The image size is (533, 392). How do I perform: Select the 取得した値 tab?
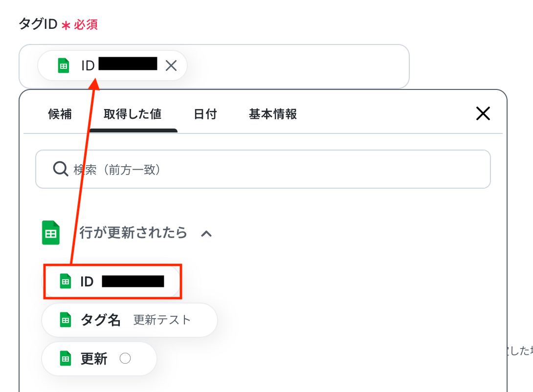point(133,114)
